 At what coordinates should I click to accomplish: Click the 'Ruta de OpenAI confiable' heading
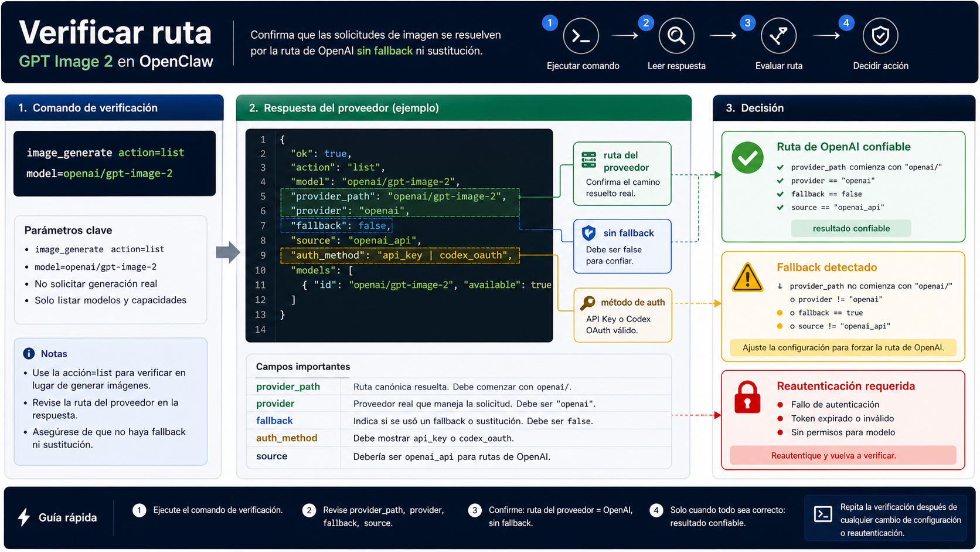[843, 147]
